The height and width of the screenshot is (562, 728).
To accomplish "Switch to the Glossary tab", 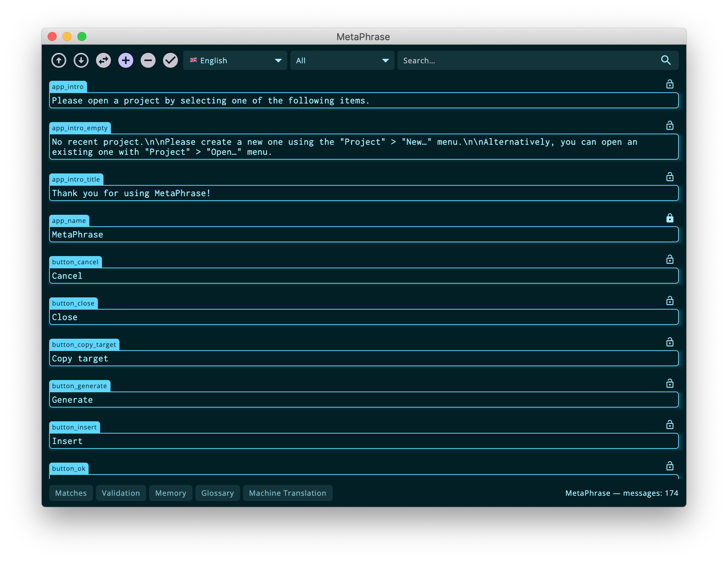I will 218,493.
